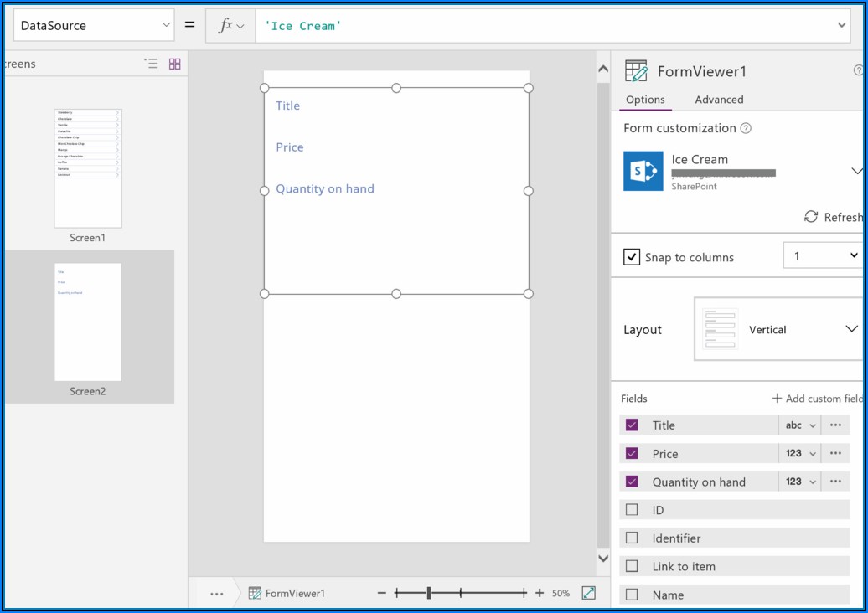Uncheck the Snap to columns checkbox

point(633,257)
